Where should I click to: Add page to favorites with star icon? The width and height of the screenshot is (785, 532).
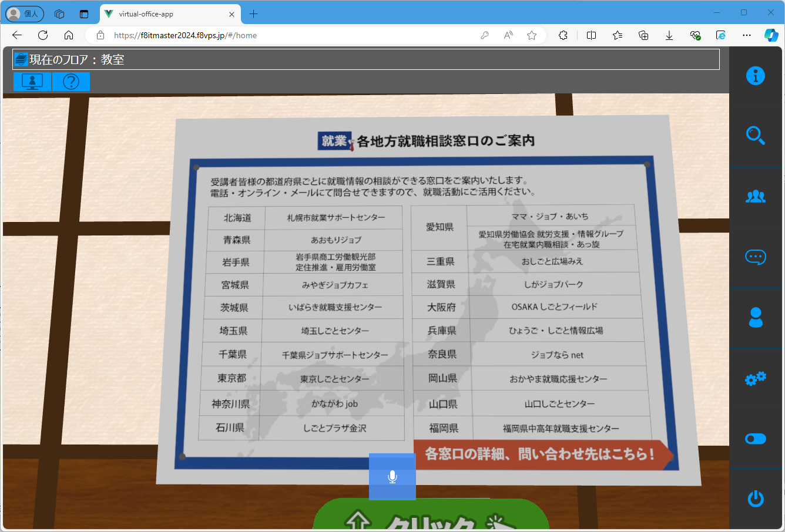pyautogui.click(x=532, y=35)
